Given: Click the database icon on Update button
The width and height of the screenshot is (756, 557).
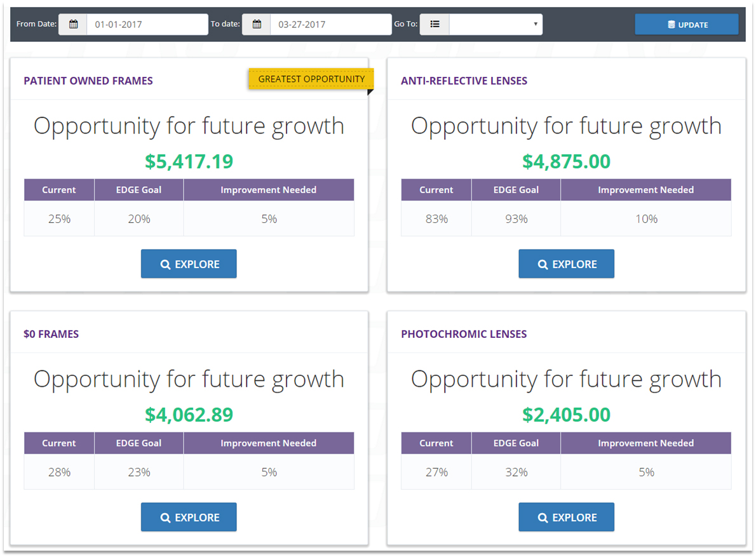Looking at the screenshot, I should pyautogui.click(x=672, y=25).
